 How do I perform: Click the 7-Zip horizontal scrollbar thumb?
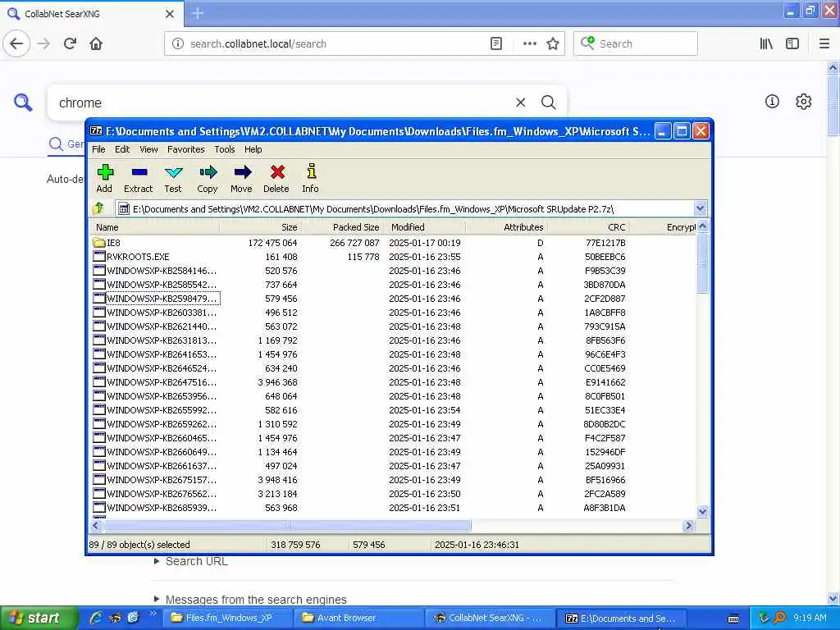(x=286, y=526)
